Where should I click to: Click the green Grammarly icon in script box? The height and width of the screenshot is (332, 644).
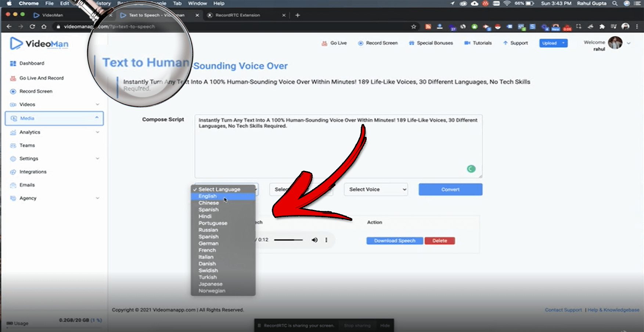pyautogui.click(x=471, y=169)
